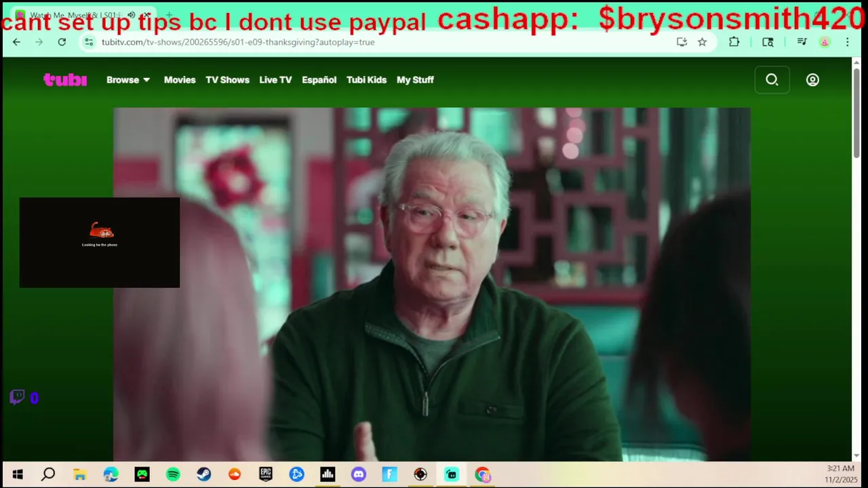Open a new browser tab
The height and width of the screenshot is (488, 868).
(x=169, y=15)
